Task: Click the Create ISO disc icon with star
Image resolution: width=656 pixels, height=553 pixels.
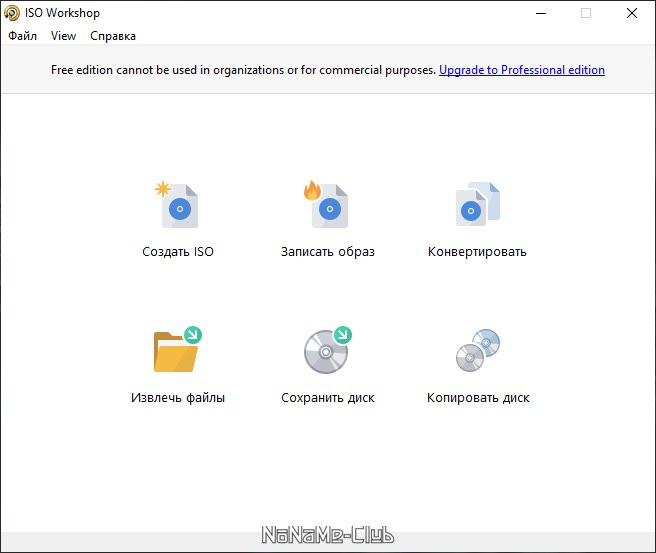Action: 178,206
